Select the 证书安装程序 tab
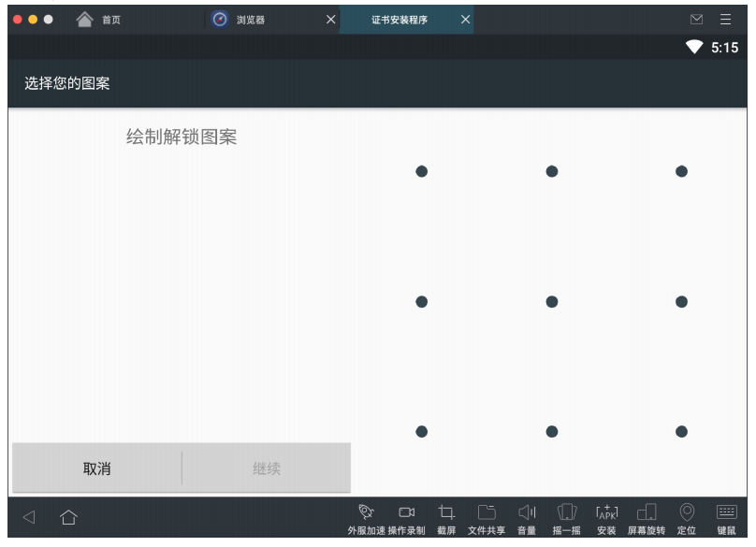This screenshot has height=547, width=756. 400,20
